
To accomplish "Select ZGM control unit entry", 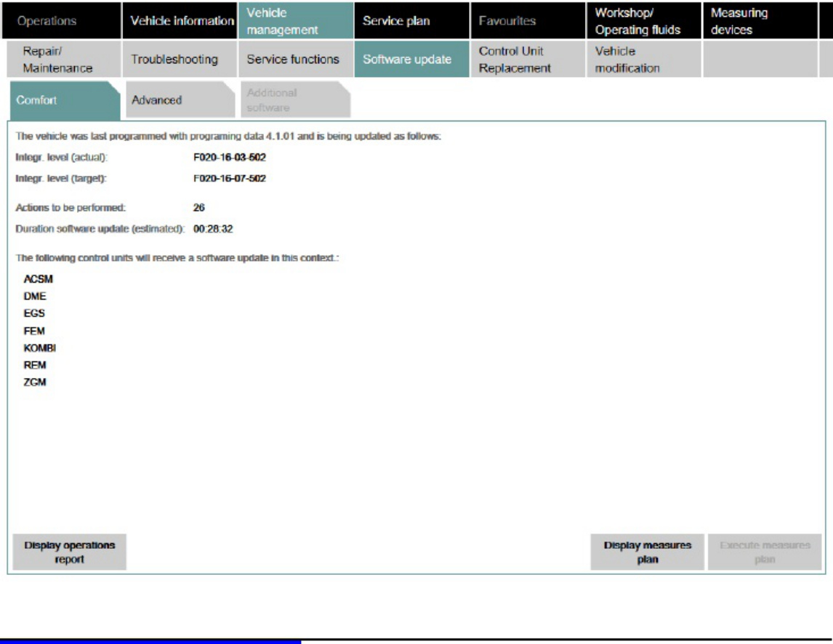I will (x=35, y=382).
